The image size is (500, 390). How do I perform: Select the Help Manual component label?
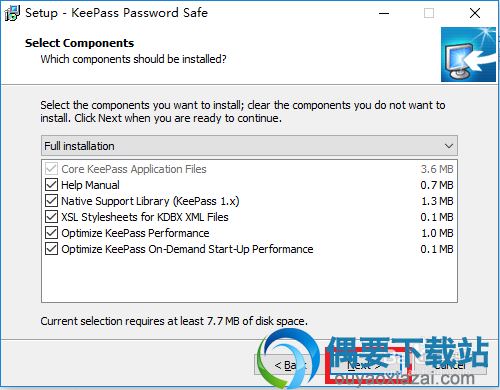(90, 185)
